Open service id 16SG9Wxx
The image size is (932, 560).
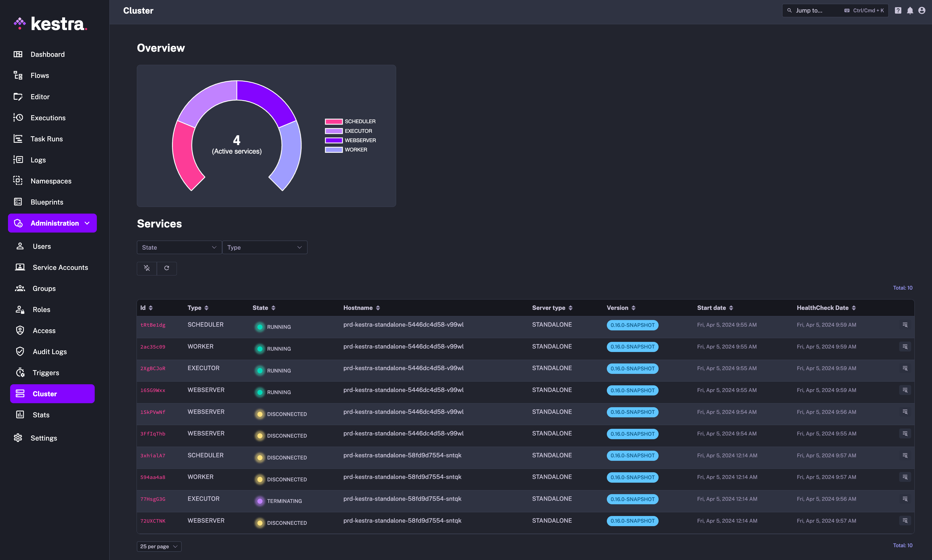pos(153,390)
